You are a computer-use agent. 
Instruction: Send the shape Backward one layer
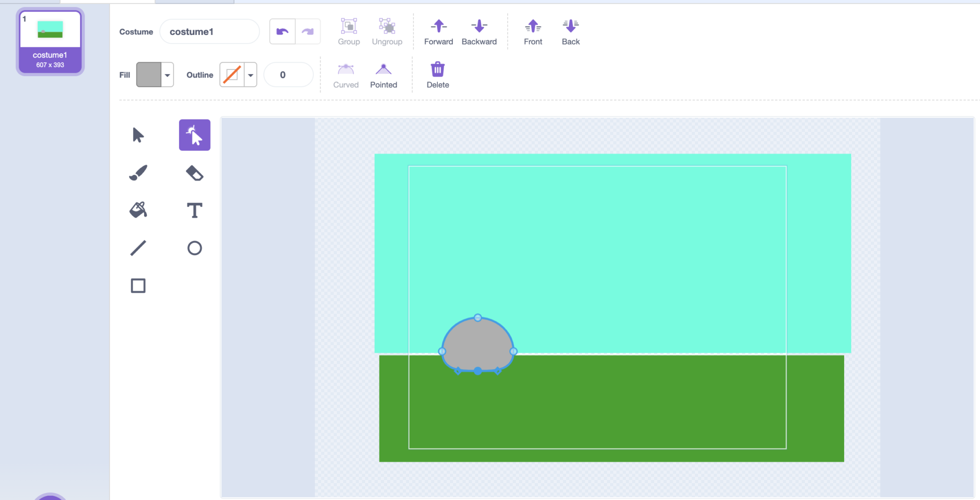[479, 31]
